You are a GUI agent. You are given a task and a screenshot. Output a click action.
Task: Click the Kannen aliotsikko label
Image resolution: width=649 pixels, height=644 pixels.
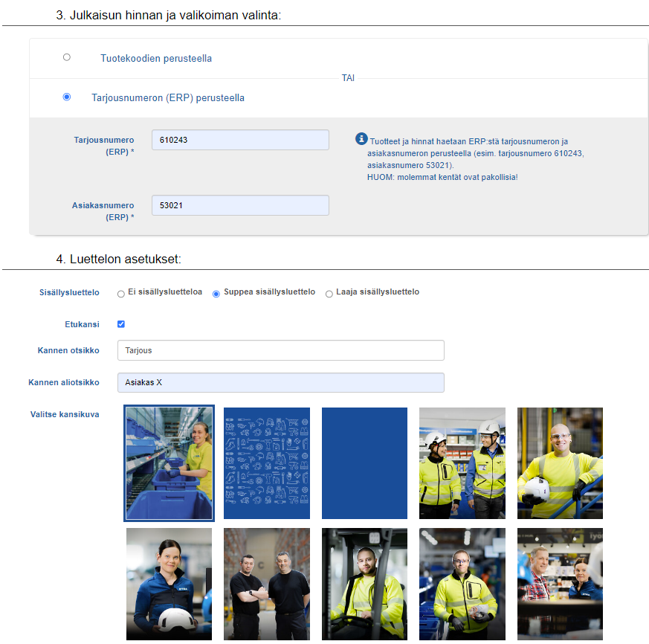[x=64, y=382]
